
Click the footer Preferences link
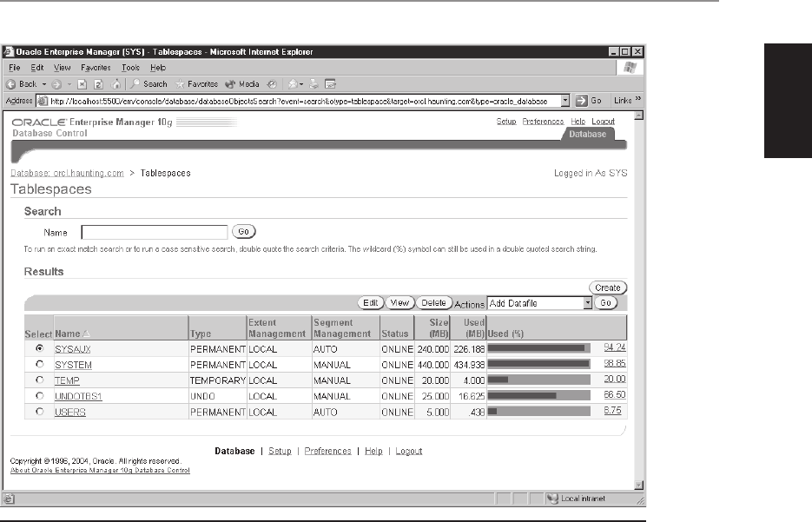pos(327,451)
